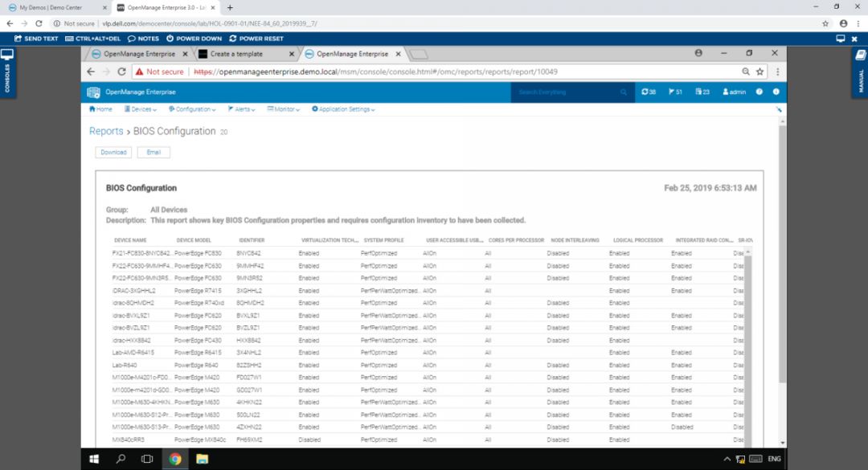Click the Chrome icon on the taskbar

175,459
